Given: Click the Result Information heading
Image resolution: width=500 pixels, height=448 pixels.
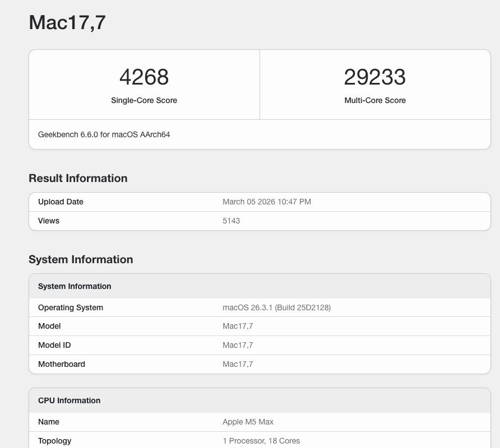Looking at the screenshot, I should point(78,178).
